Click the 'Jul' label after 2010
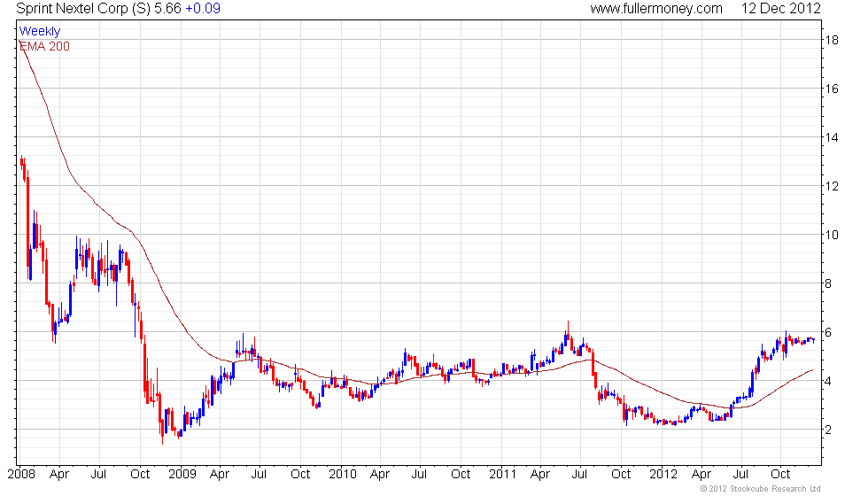Screen dimensions: 868x496 tap(419, 475)
